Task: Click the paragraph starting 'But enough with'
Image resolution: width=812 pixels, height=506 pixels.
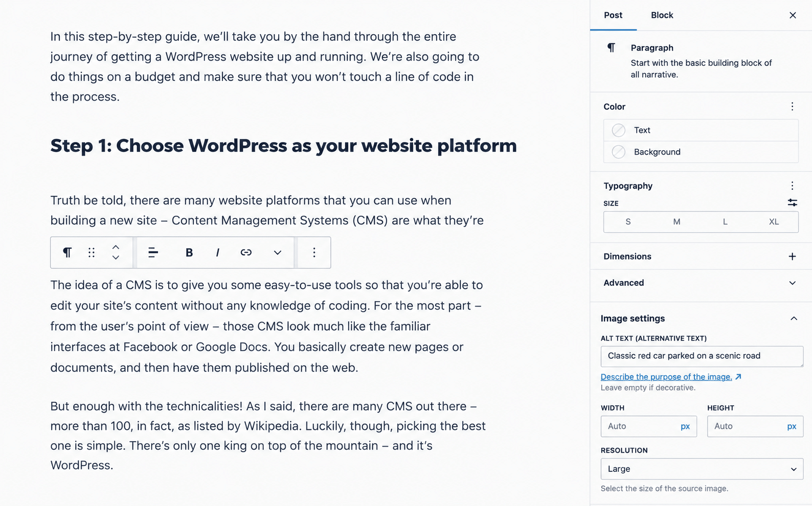Action: pos(268,435)
